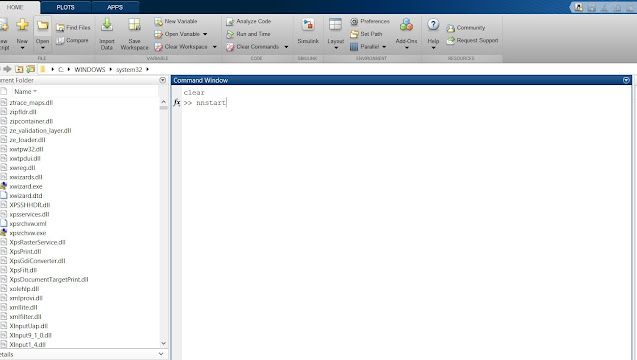The height and width of the screenshot is (360, 637).
Task: Go forward with the address bar arrow
Action: [7, 69]
